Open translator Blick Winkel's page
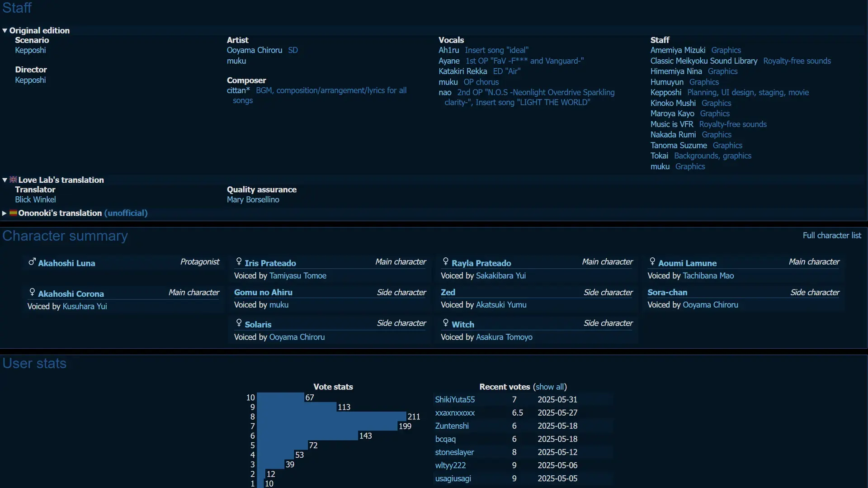Image resolution: width=868 pixels, height=488 pixels. point(35,200)
